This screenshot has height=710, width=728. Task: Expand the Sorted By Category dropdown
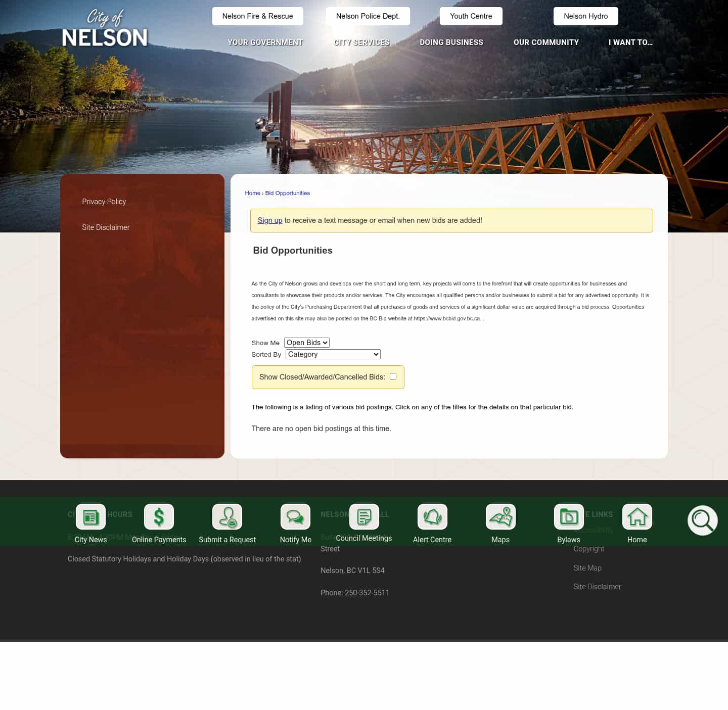pyautogui.click(x=333, y=354)
